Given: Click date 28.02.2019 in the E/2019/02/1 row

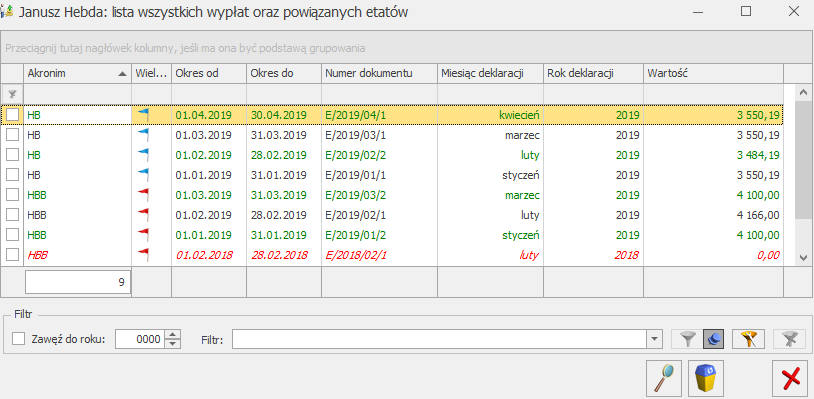Looking at the screenshot, I should tap(279, 215).
